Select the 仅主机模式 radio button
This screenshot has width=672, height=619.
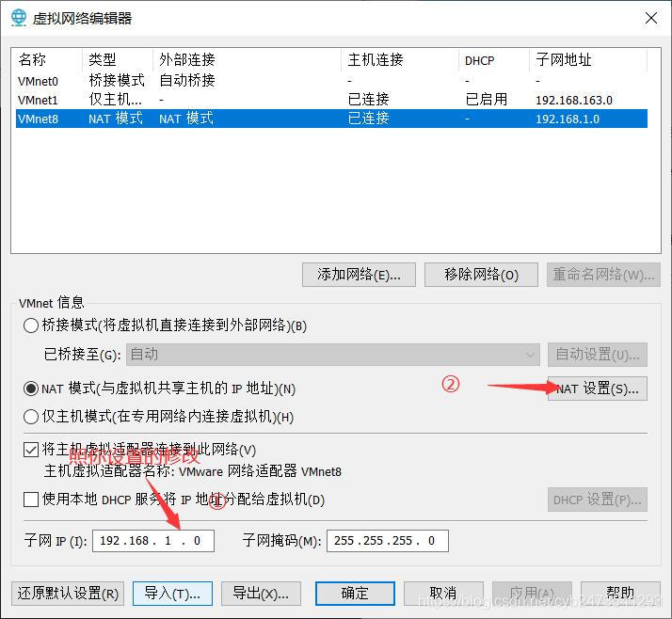(x=31, y=417)
